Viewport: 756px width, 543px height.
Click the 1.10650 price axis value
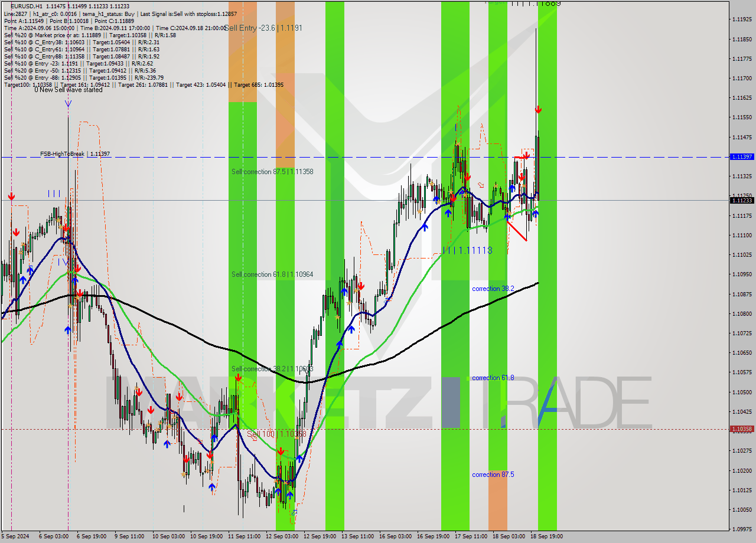tap(742, 352)
